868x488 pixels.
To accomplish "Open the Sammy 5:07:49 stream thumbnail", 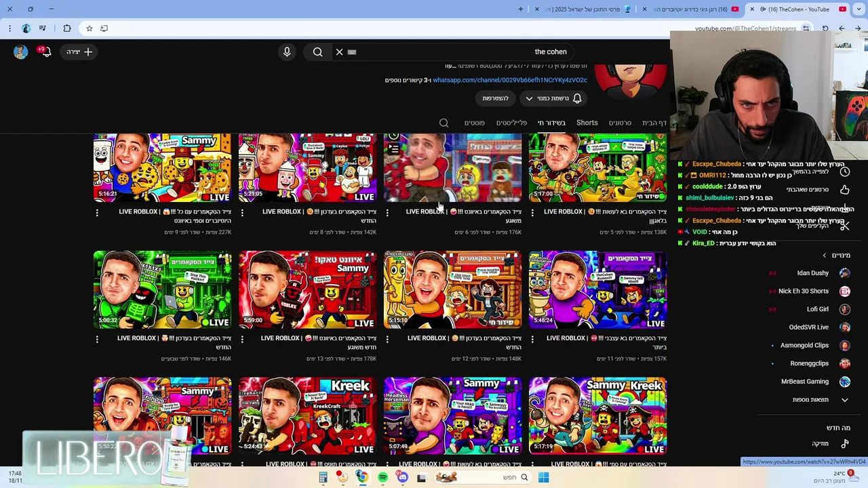I will (x=452, y=416).
